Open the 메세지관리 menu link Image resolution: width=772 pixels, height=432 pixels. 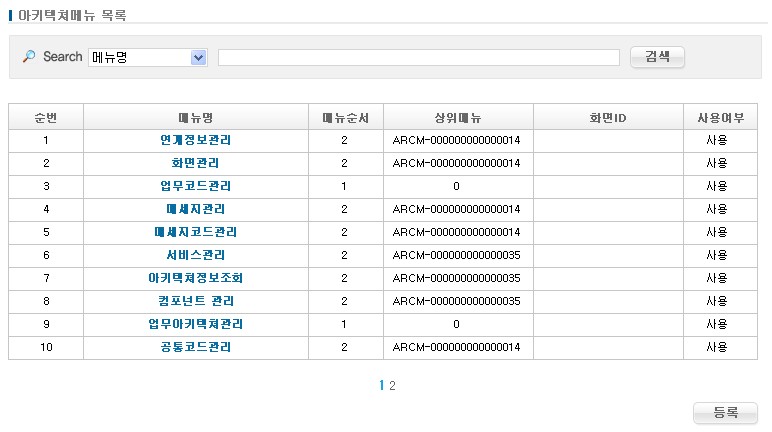point(195,209)
